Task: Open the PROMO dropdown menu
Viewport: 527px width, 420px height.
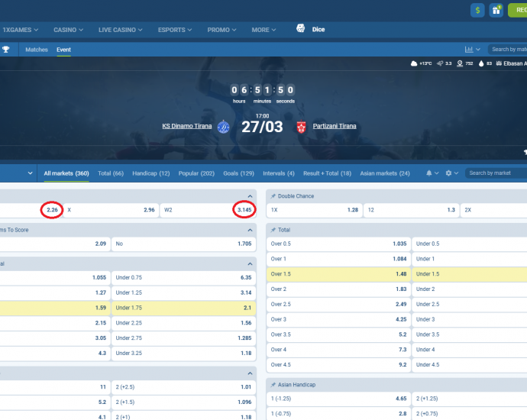Action: [221, 30]
